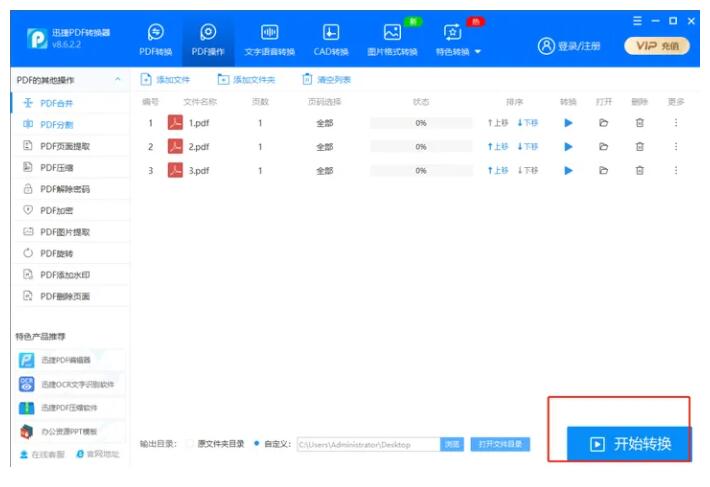Collapse the PDF的其他操作 sidebar section

119,79
